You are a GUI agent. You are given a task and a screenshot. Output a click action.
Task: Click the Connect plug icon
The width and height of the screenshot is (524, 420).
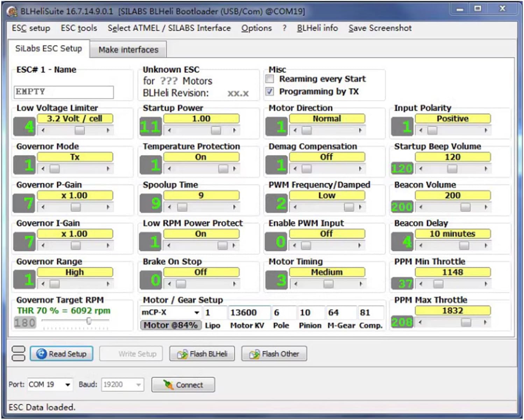[168, 385]
